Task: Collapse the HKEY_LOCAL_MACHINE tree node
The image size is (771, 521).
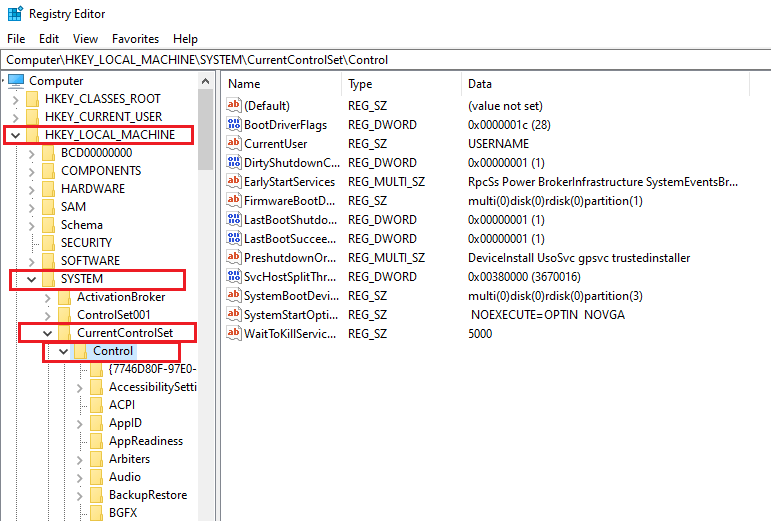Action: (x=15, y=135)
